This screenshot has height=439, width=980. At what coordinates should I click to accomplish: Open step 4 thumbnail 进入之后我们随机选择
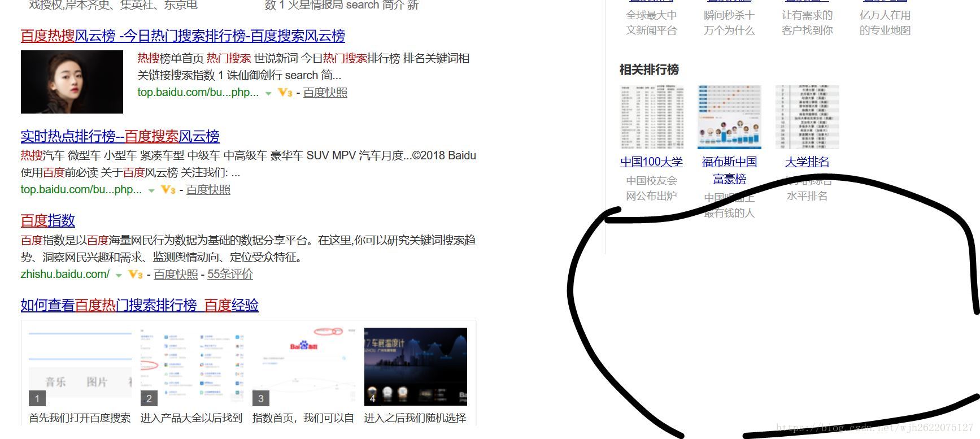point(416,366)
